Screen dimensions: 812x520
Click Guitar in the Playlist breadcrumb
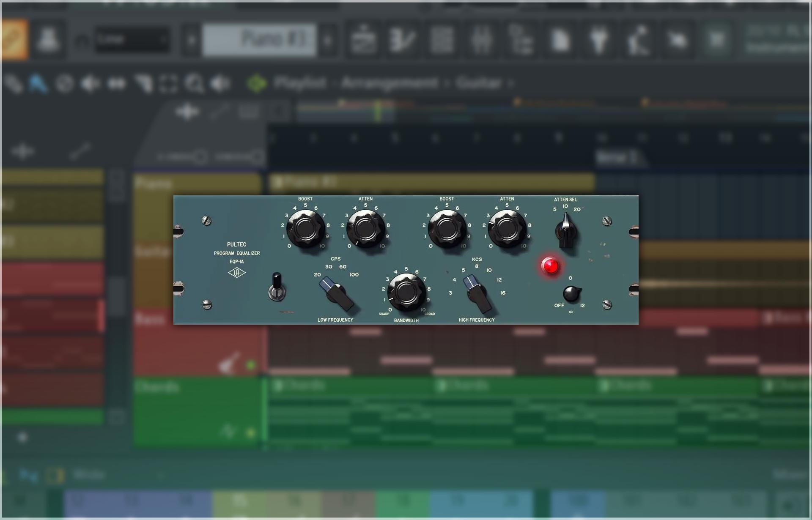point(479,83)
